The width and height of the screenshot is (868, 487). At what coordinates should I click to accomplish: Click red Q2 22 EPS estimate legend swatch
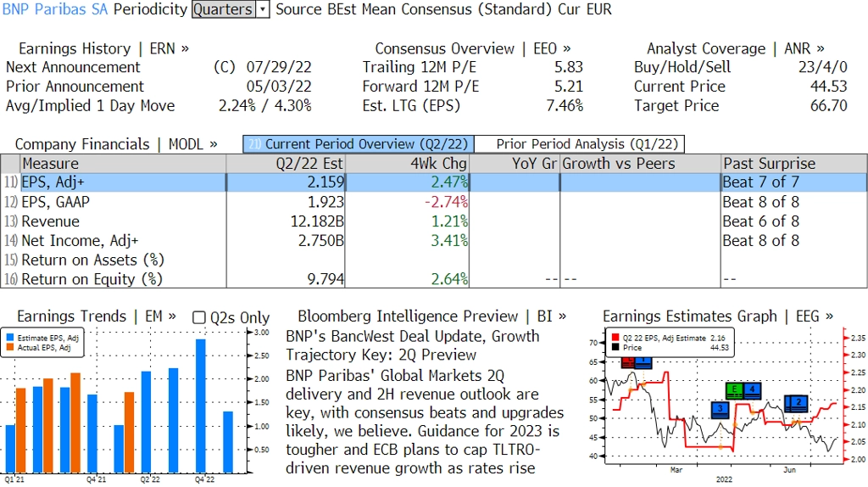click(615, 338)
